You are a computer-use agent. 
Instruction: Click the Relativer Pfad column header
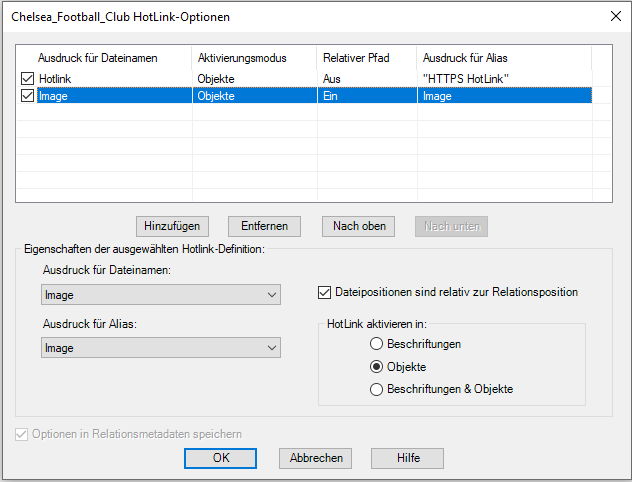tap(354, 58)
